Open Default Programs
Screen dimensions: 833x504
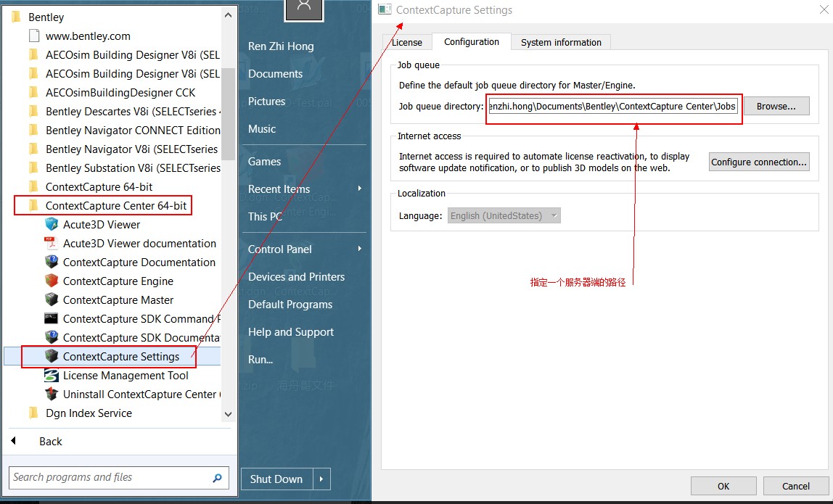pyautogui.click(x=290, y=305)
